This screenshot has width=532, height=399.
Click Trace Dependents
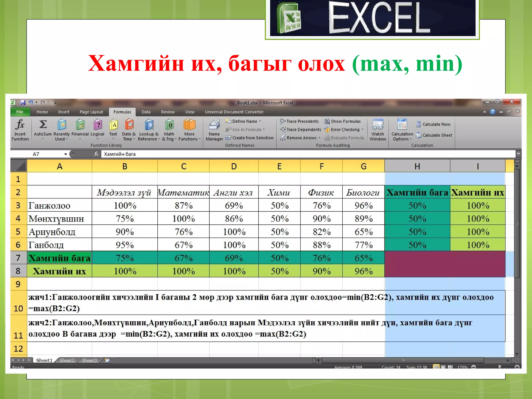(301, 129)
